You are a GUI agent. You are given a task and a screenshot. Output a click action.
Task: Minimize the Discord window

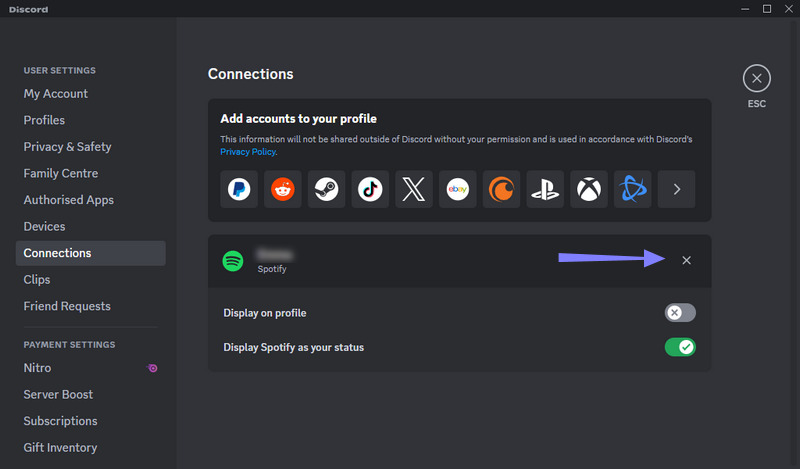(745, 9)
